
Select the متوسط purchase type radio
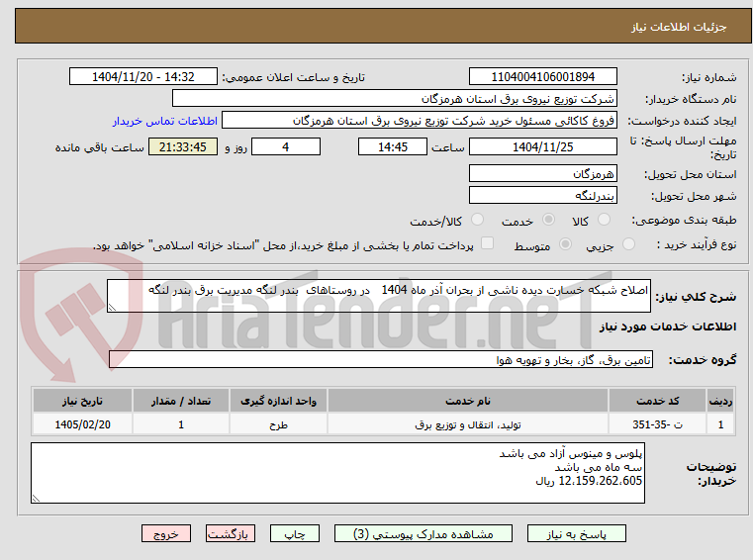[566, 244]
